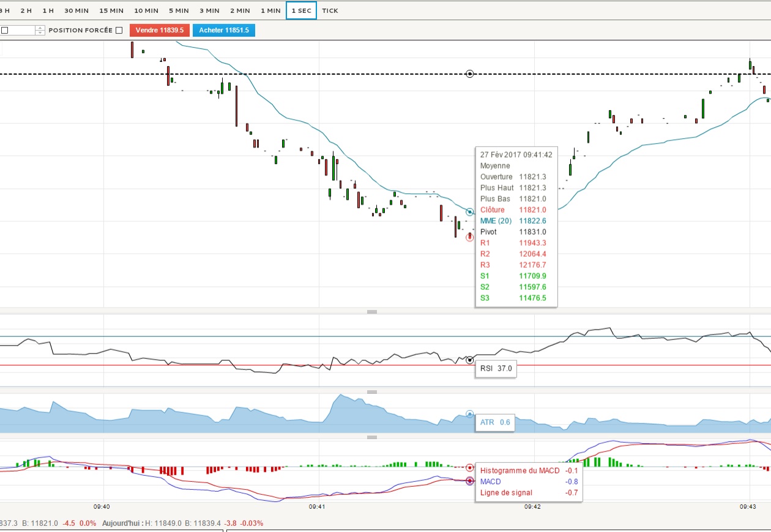Click the black RSI marker on the RSI line
Image resolution: width=771 pixels, height=532 pixels.
pos(470,360)
